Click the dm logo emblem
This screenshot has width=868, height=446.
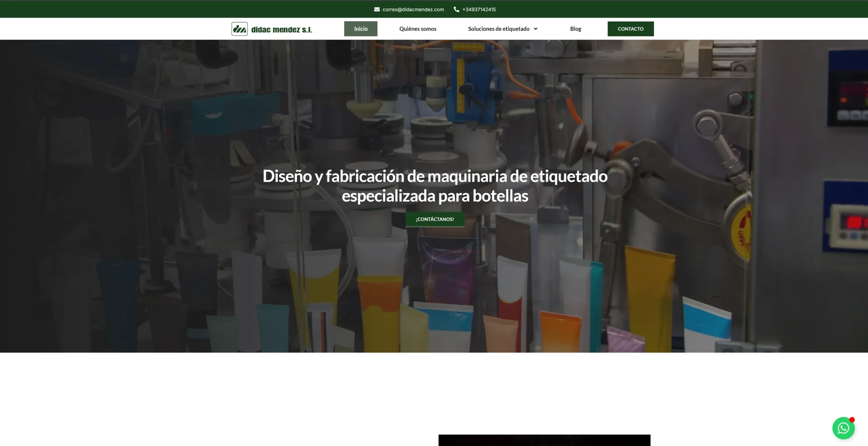point(239,29)
